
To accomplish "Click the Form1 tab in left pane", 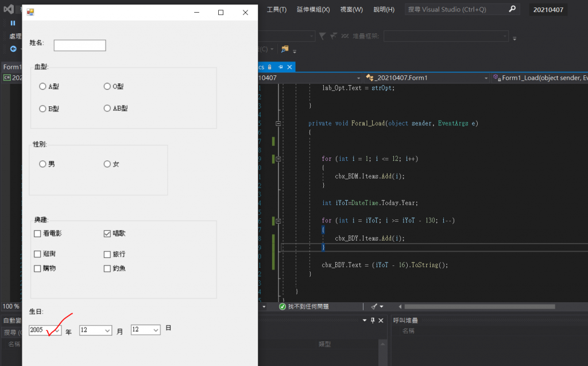I will (13, 67).
